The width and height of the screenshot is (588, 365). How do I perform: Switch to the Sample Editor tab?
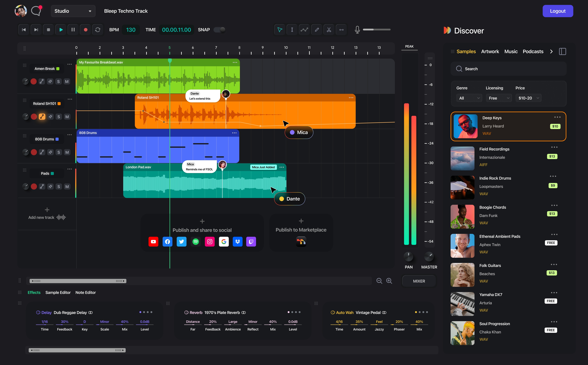pos(58,293)
